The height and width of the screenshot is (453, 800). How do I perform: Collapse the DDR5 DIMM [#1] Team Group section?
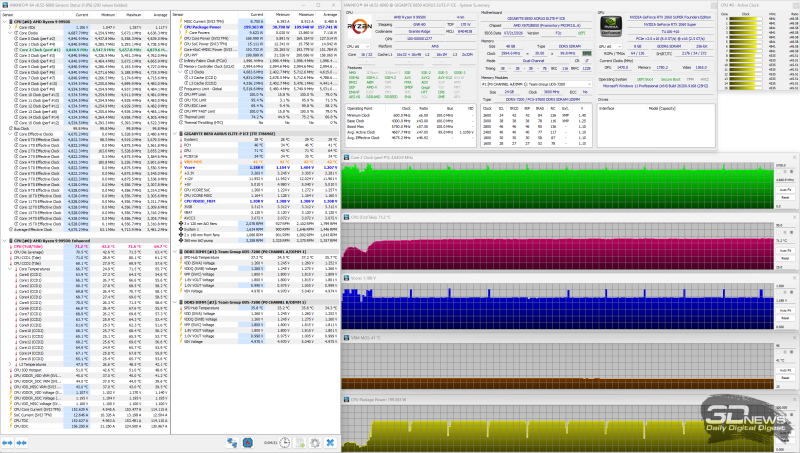(175, 251)
